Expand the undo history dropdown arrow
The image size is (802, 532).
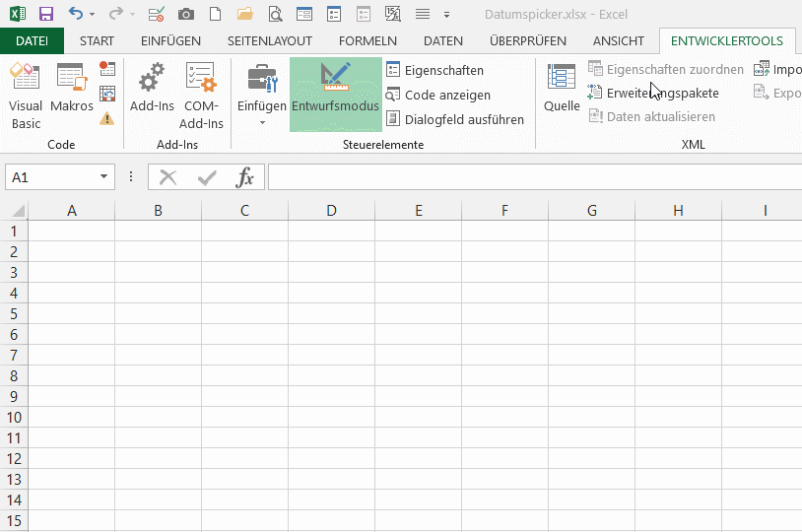(x=93, y=15)
